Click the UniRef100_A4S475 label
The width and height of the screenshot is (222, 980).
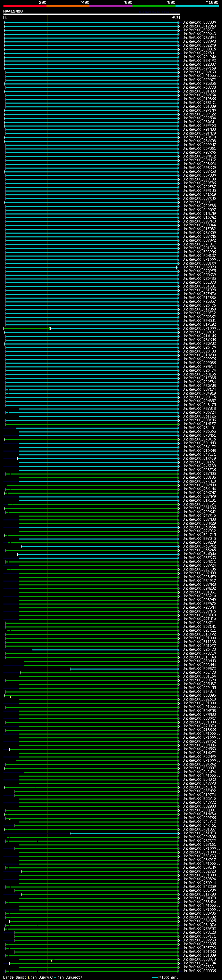(199, 405)
